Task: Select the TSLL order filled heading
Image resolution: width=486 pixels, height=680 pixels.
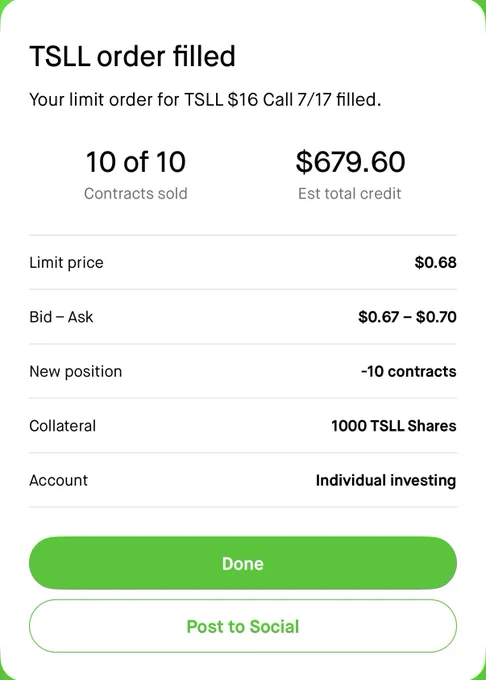Action: coord(132,56)
